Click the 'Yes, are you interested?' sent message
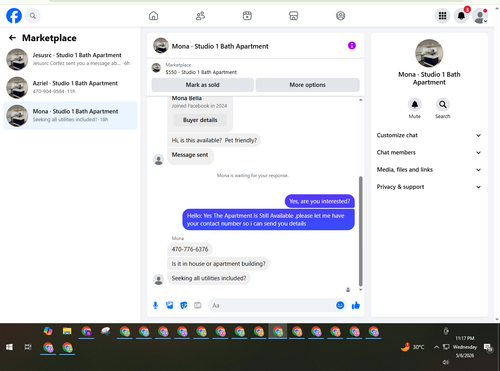The height and width of the screenshot is (371, 500). pyautogui.click(x=319, y=201)
